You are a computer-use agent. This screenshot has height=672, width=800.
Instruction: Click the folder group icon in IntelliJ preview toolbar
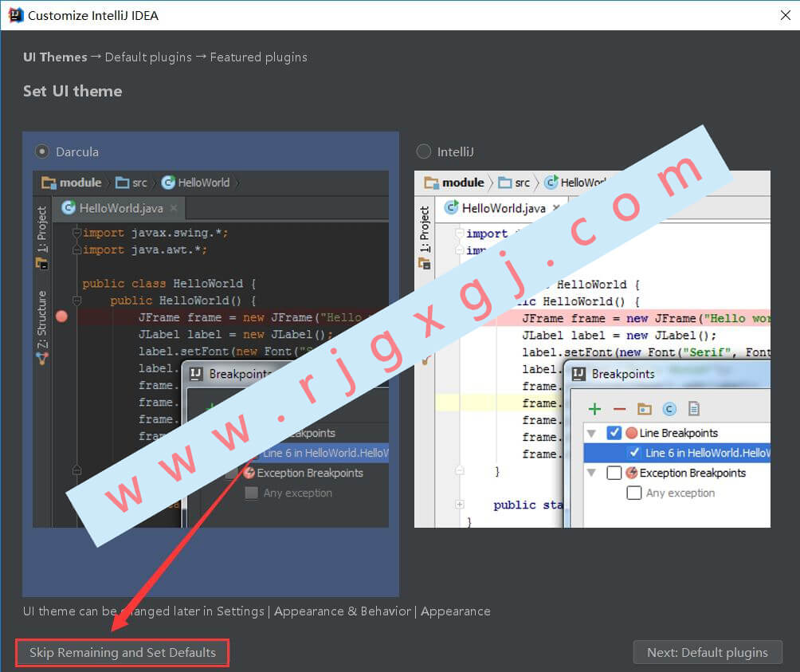click(x=645, y=409)
